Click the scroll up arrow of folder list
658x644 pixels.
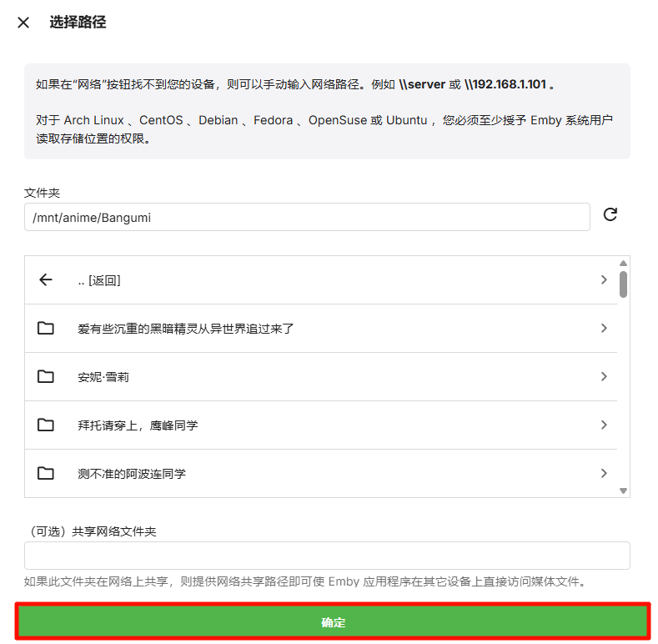tap(623, 263)
